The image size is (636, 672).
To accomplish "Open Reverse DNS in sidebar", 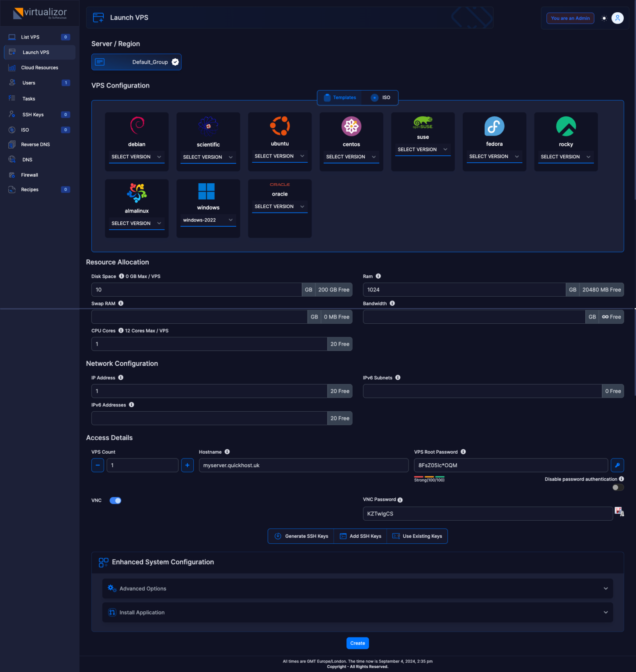I will (x=39, y=144).
